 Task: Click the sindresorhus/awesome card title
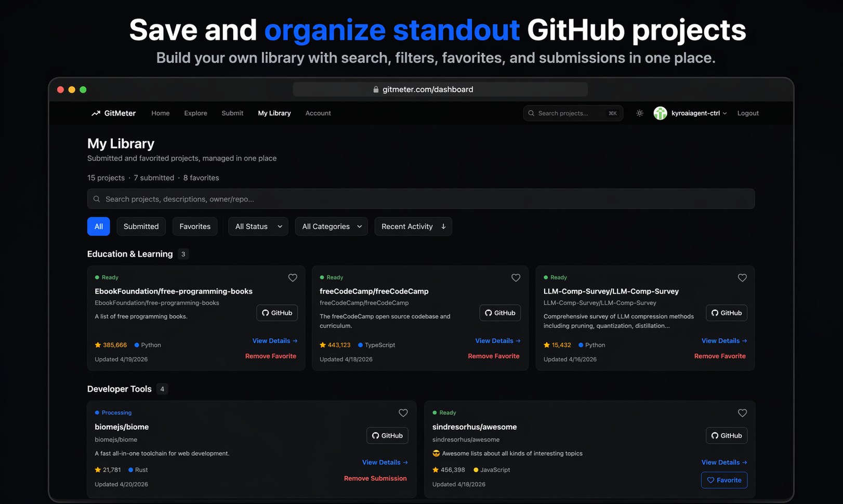click(475, 427)
